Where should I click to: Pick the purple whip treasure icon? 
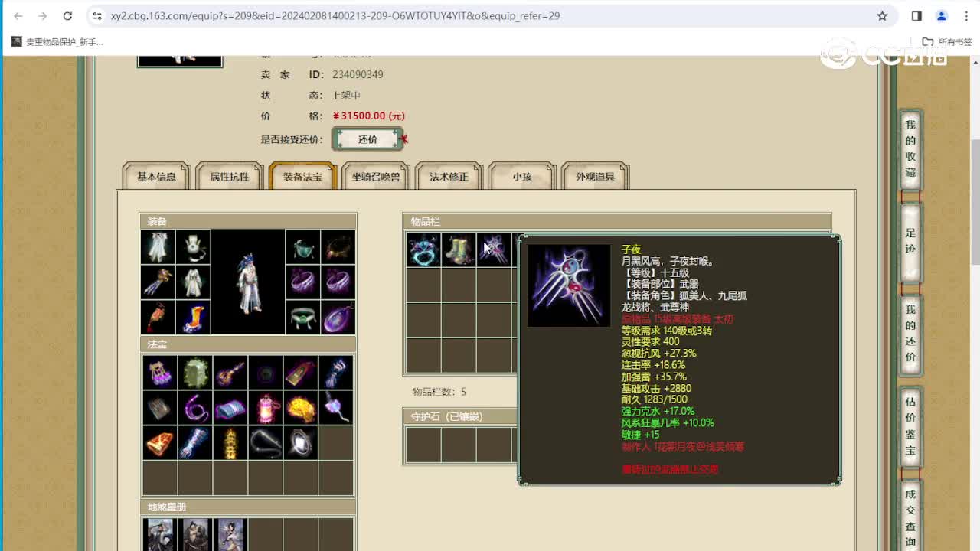point(195,408)
